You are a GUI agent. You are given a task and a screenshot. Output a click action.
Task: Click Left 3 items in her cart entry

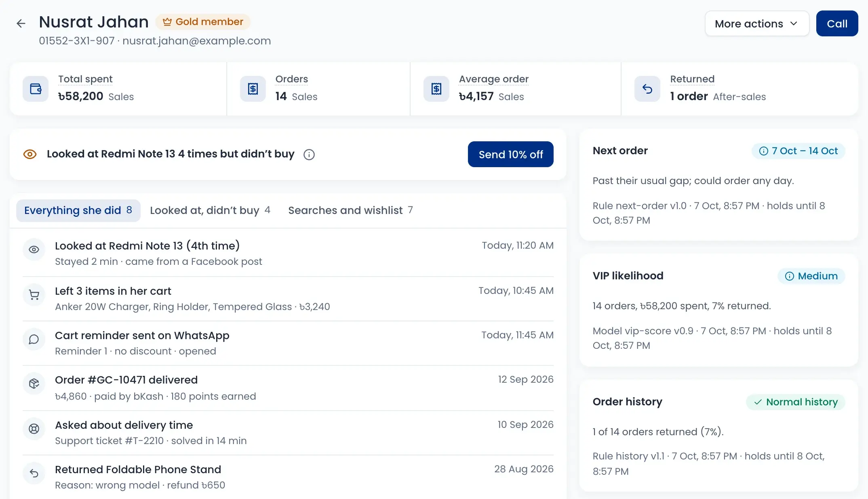point(288,299)
